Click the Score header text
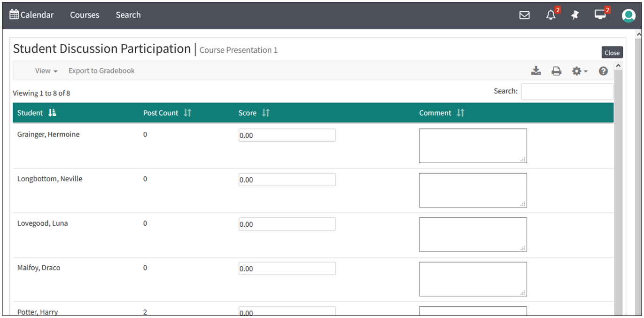Image resolution: width=644 pixels, height=318 pixels. 248,113
